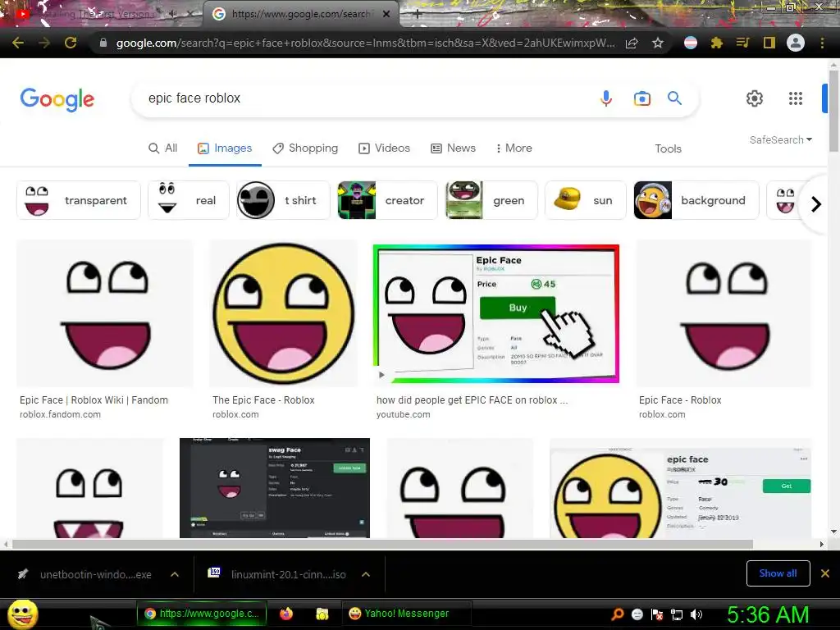
Task: Filter by the creator chip
Action: tap(387, 200)
